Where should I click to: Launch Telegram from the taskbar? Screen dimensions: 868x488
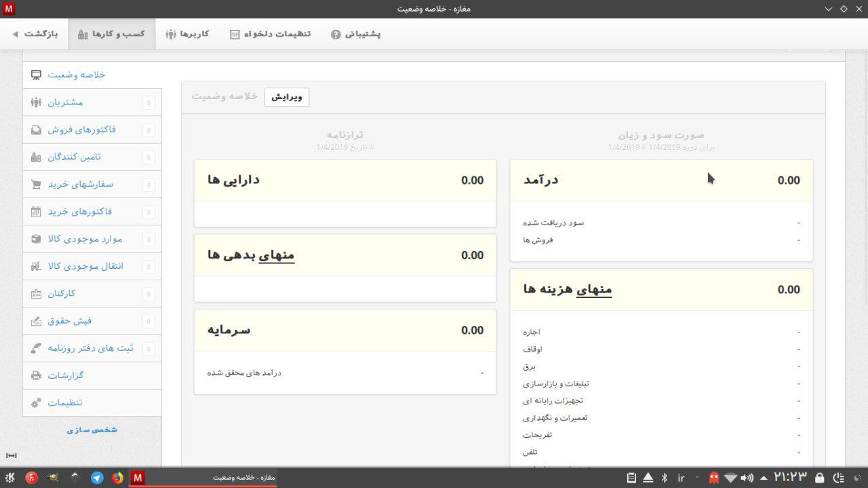(97, 478)
